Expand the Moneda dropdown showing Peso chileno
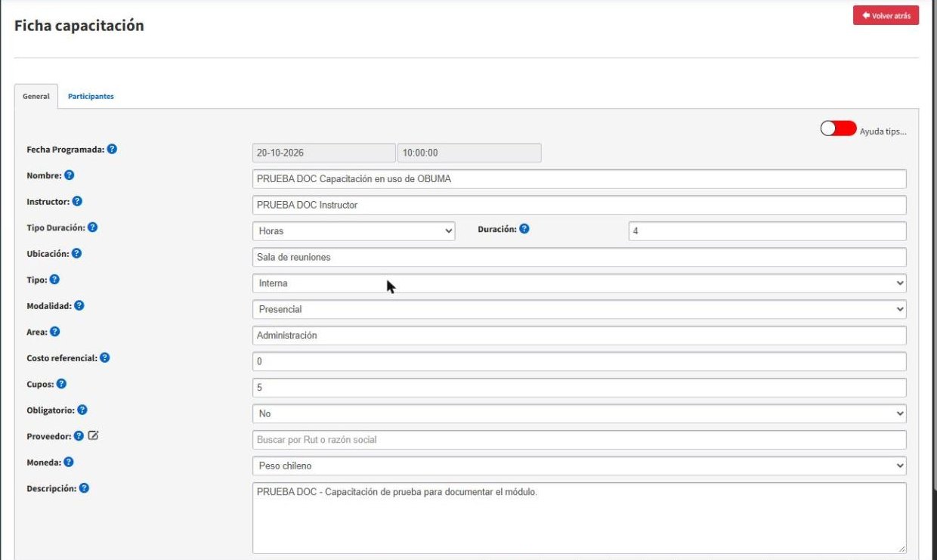Viewport: 937px width, 560px height. 579,466
